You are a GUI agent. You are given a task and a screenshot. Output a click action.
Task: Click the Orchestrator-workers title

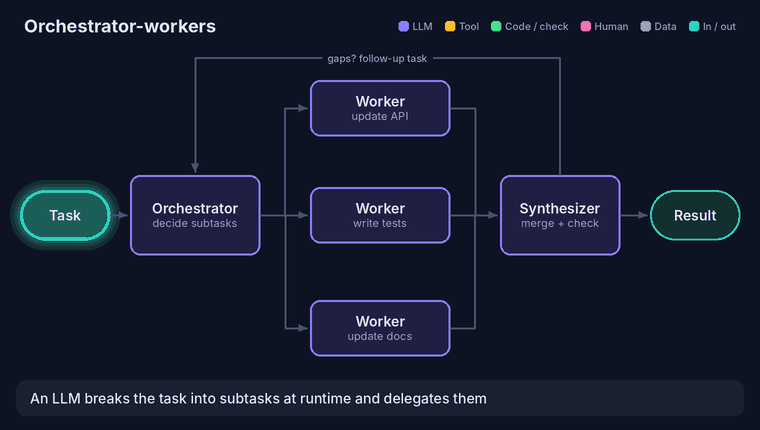click(120, 26)
